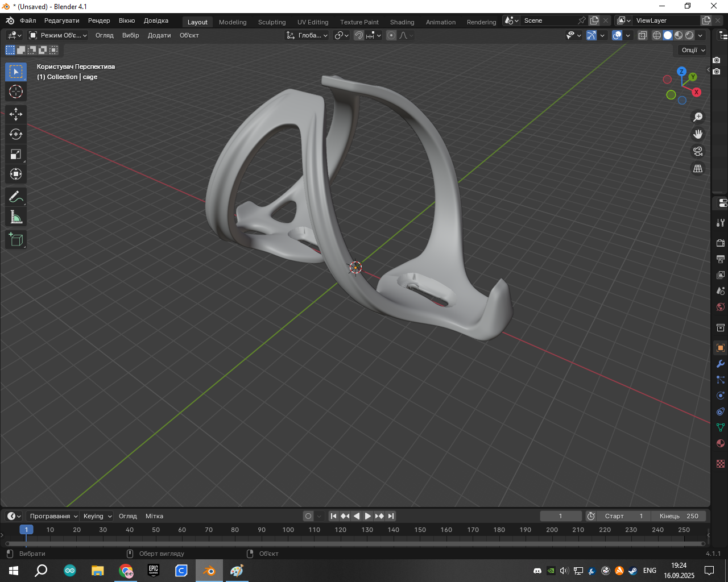Image resolution: width=728 pixels, height=582 pixels.
Task: Activate the Scale tool
Action: pos(16,154)
